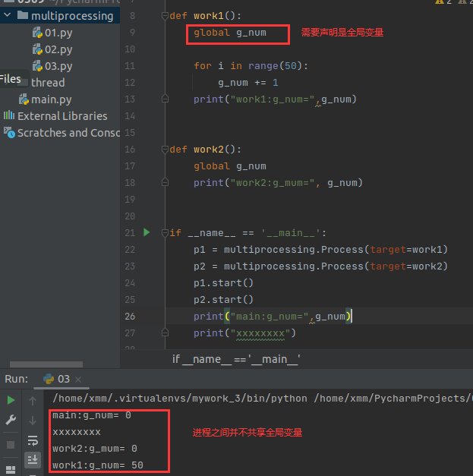473x476 pixels.
Task: Click the External Libraries bar-chart icon
Action: click(x=9, y=115)
